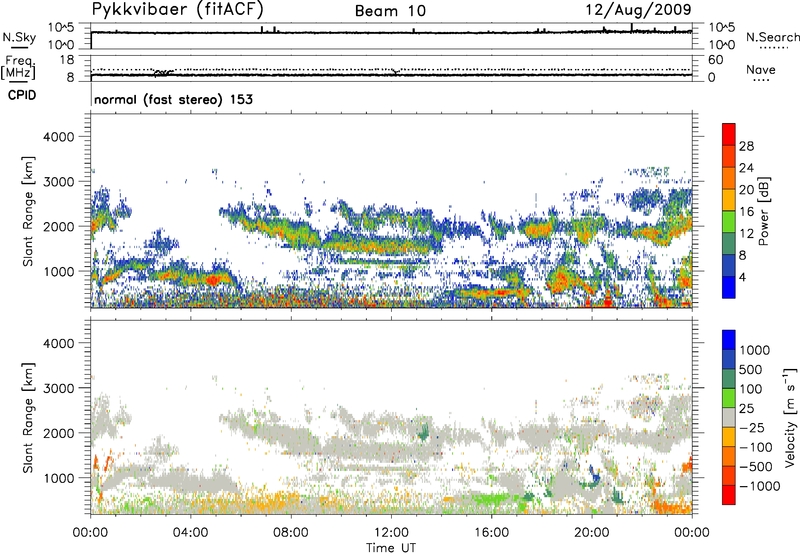
Task: Select the 'Beam 10' heading
Action: point(390,11)
